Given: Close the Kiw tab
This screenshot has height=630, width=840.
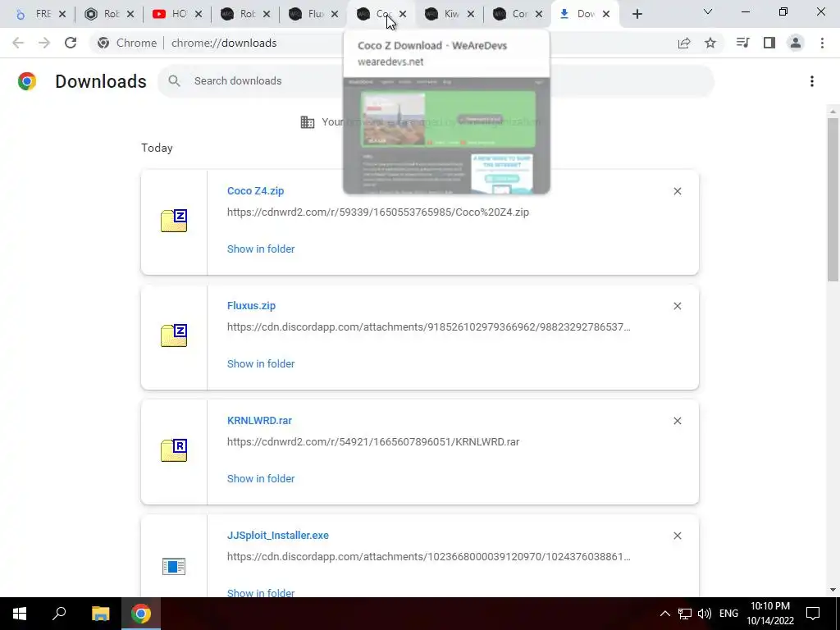Looking at the screenshot, I should [x=470, y=15].
